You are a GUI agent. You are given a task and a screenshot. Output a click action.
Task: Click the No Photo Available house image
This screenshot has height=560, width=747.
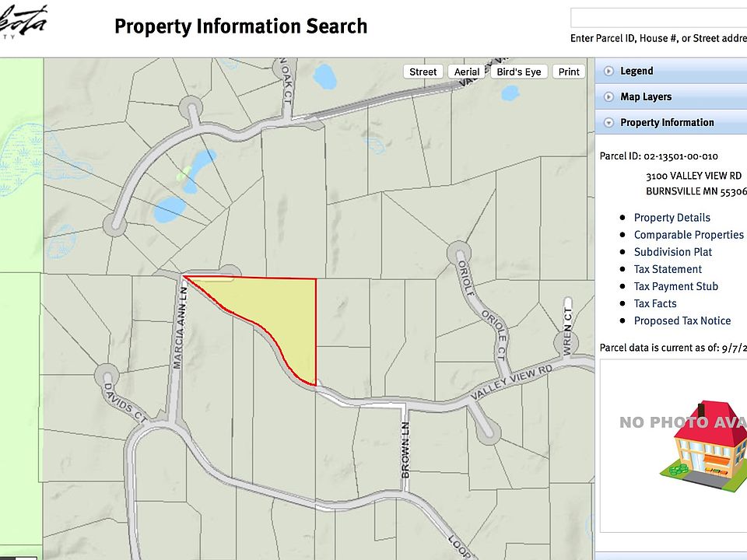coord(673,446)
